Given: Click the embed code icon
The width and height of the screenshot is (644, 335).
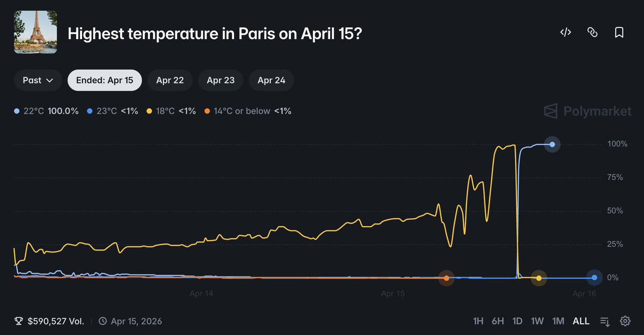Looking at the screenshot, I should 565,33.
